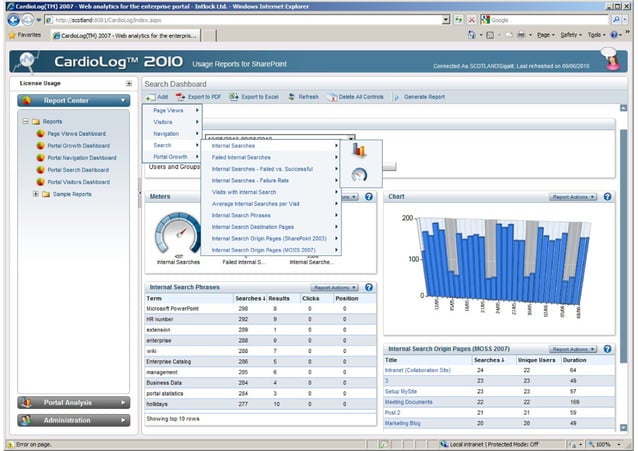Image resolution: width=638 pixels, height=451 pixels.
Task: Refresh the Search Dashboard
Action: click(x=304, y=97)
